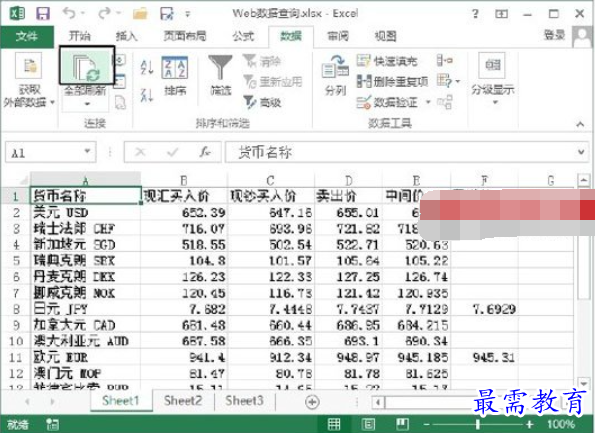This screenshot has width=595, height=433.
Task: Click the Undo arrow icon
Action: (69, 13)
